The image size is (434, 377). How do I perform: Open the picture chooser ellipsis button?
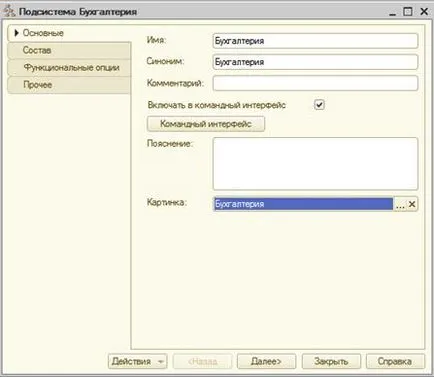(400, 204)
